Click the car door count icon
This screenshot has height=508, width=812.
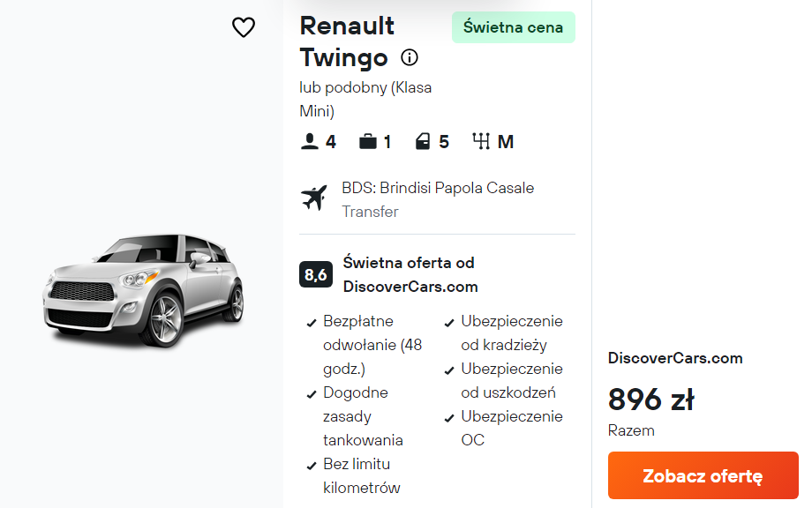[424, 142]
